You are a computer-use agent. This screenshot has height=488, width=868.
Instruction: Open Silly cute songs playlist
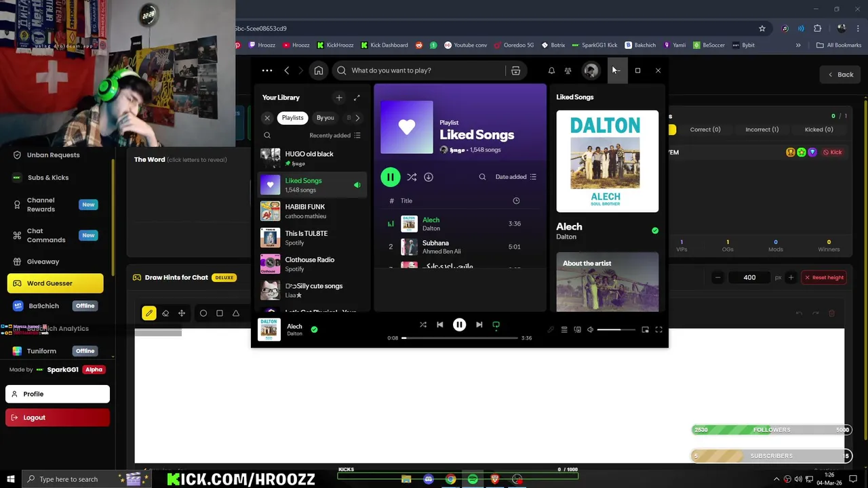312,290
